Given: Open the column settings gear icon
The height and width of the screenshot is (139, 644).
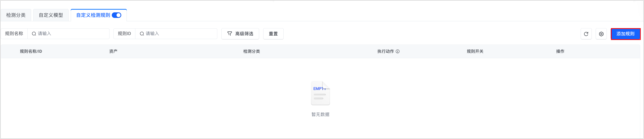Looking at the screenshot, I should coord(601,34).
